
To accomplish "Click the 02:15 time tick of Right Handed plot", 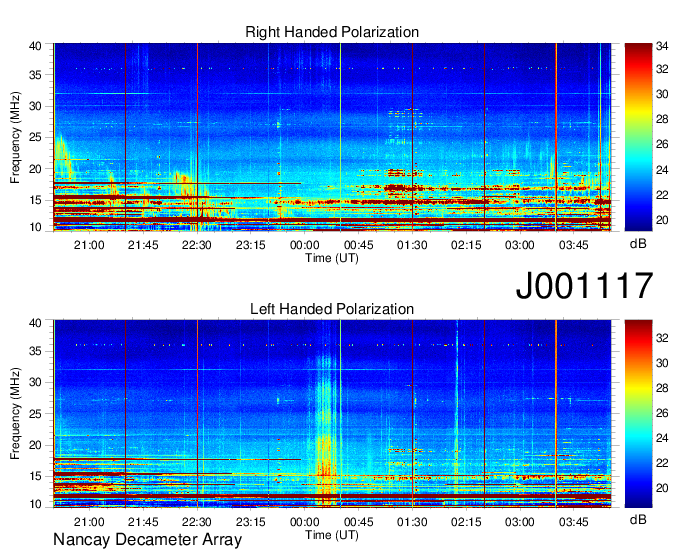I will pyautogui.click(x=466, y=245).
